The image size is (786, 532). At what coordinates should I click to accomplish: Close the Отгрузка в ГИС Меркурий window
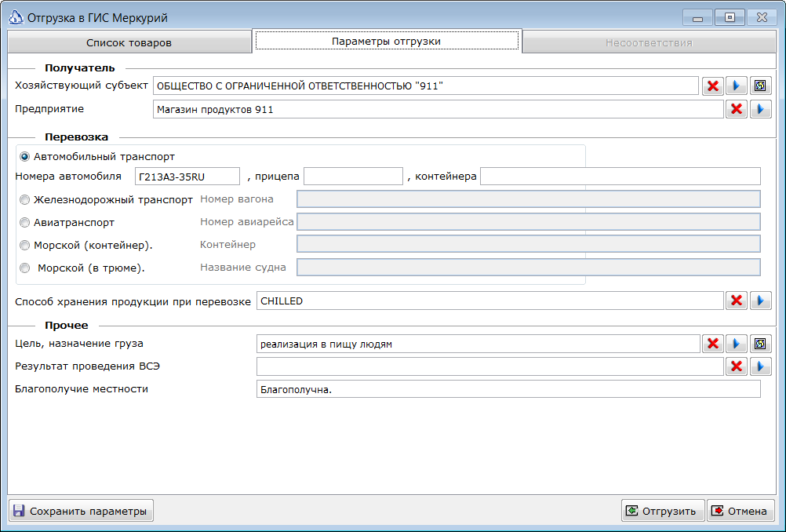pyautogui.click(x=762, y=17)
